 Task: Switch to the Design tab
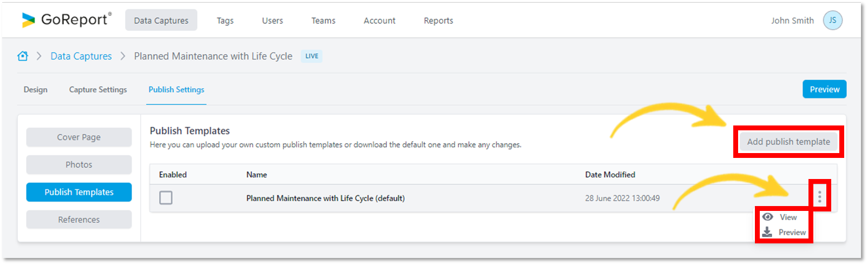[36, 90]
